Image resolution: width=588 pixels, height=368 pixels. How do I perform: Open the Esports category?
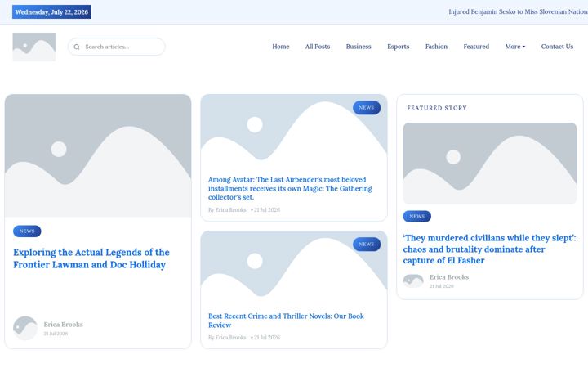pyautogui.click(x=398, y=47)
